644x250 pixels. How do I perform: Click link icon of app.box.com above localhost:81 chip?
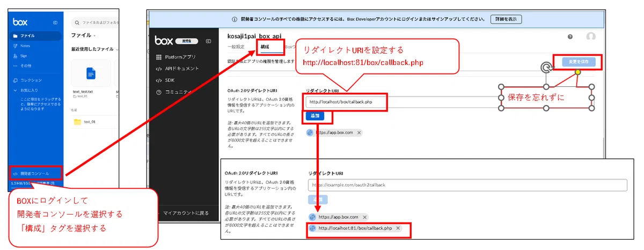click(x=313, y=217)
